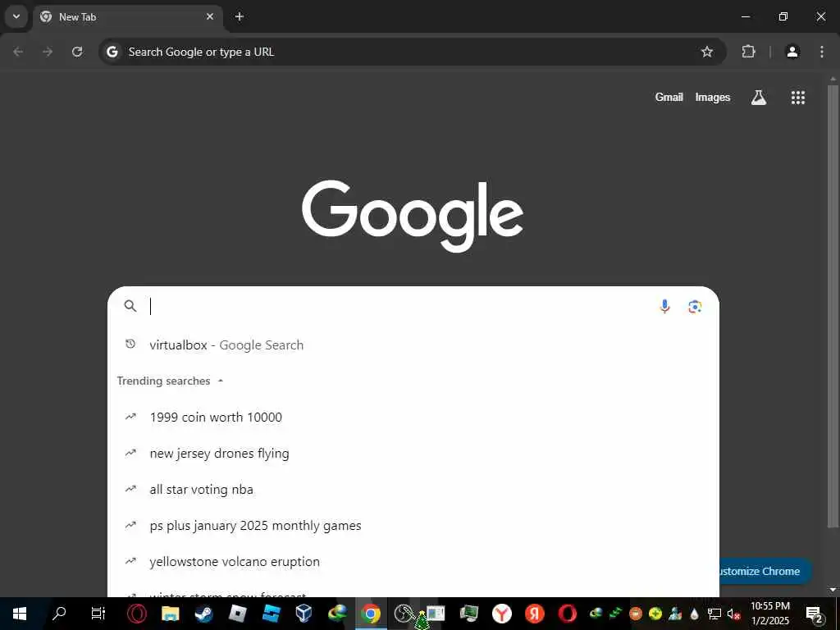Bookmark this tab with the star icon
This screenshot has height=630, width=840.
tap(707, 52)
